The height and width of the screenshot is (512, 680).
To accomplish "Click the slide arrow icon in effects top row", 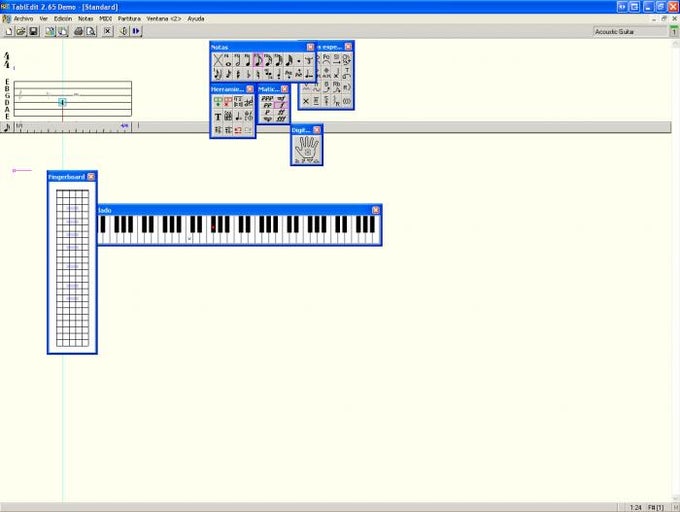I will (x=337, y=59).
